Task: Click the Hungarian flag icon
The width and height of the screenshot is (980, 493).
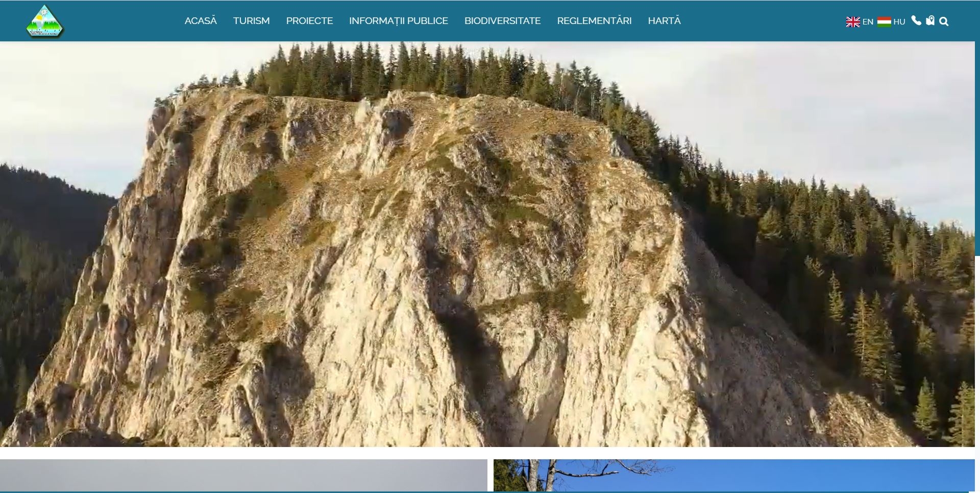Action: coord(884,21)
